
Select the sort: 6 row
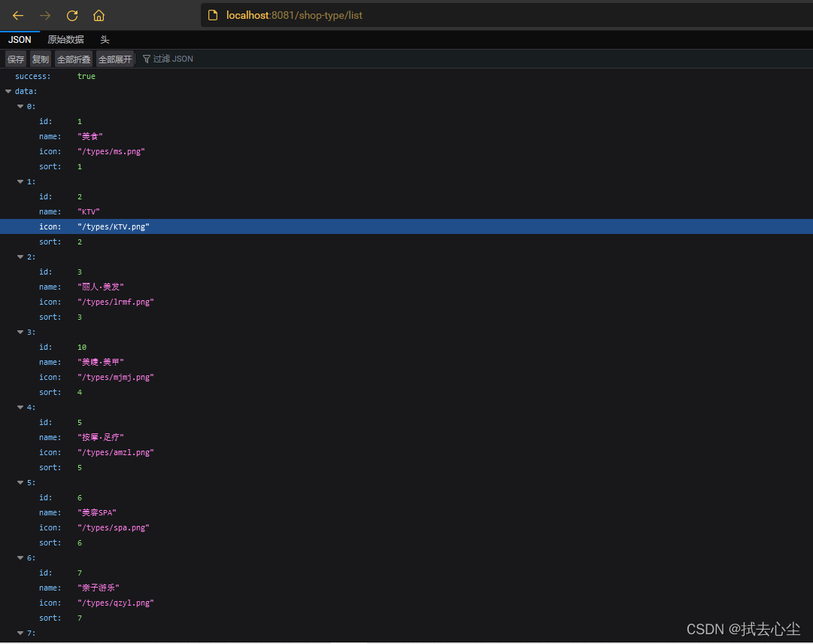(x=406, y=542)
